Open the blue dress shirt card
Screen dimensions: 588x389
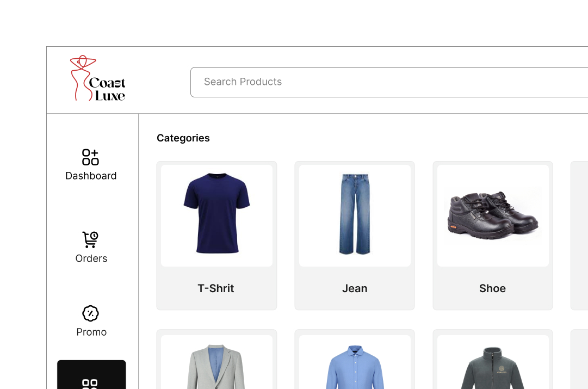tap(355, 360)
